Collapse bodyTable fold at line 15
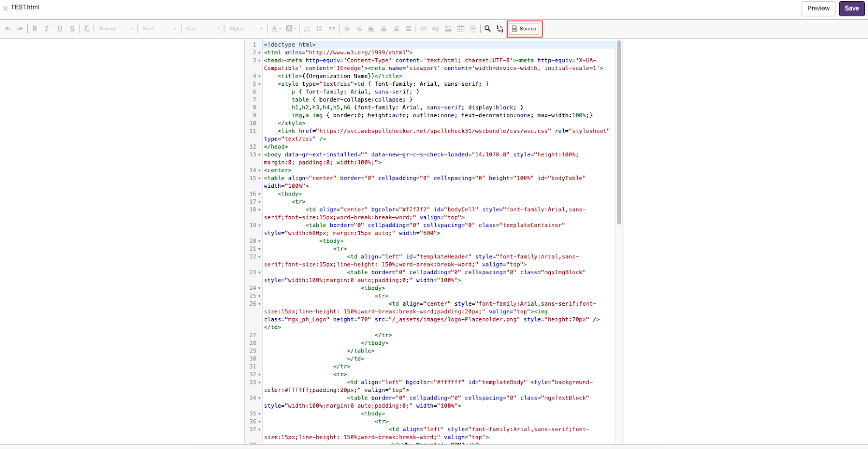 [260, 178]
